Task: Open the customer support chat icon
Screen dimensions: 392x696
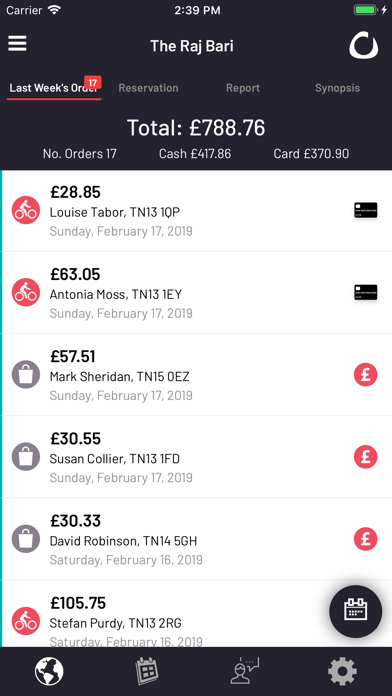Action: point(245,671)
